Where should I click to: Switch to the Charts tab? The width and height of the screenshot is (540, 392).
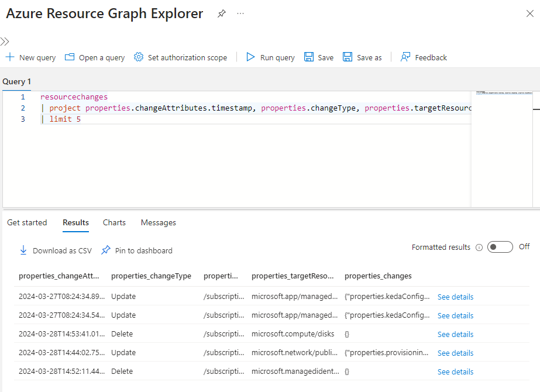pyautogui.click(x=114, y=222)
